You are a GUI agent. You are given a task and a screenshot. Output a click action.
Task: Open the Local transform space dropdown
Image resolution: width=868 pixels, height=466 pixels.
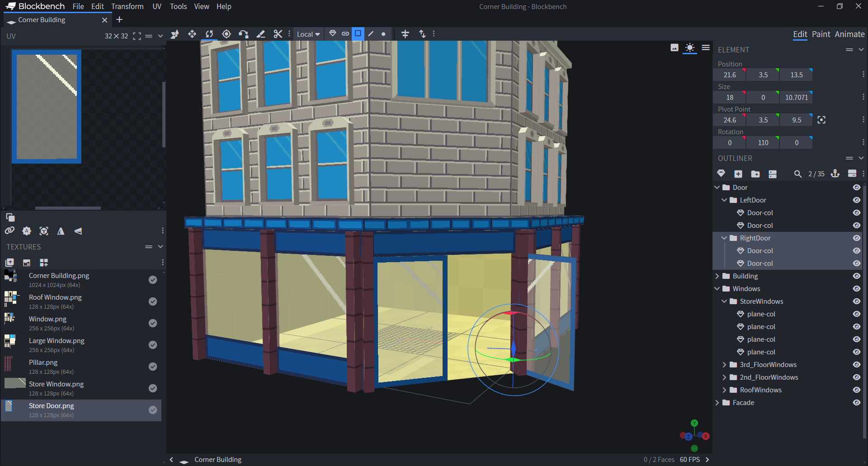tap(308, 34)
